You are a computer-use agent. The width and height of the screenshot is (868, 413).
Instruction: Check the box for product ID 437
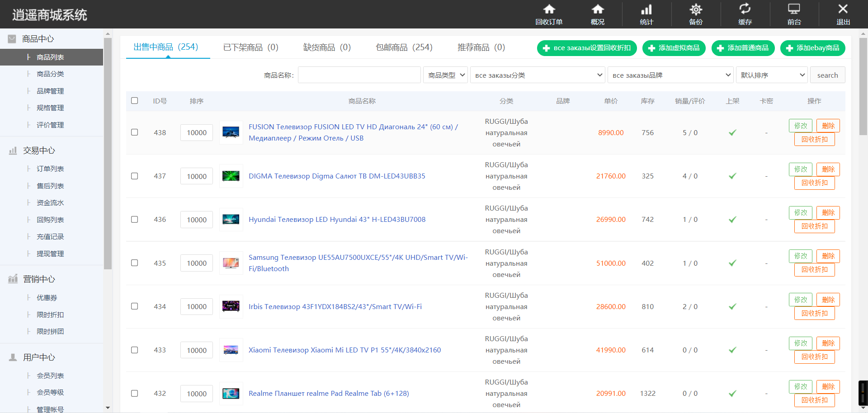pyautogui.click(x=134, y=176)
